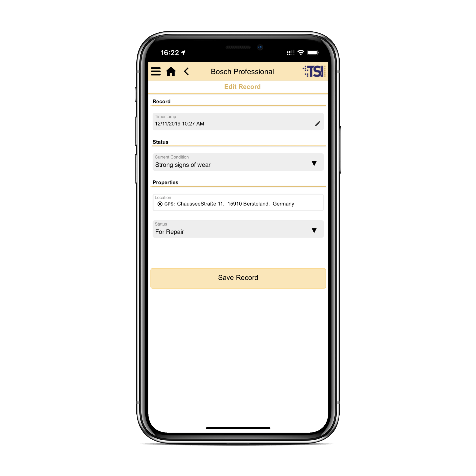Select the Edit Record title area
The height and width of the screenshot is (476, 476).
[238, 86]
